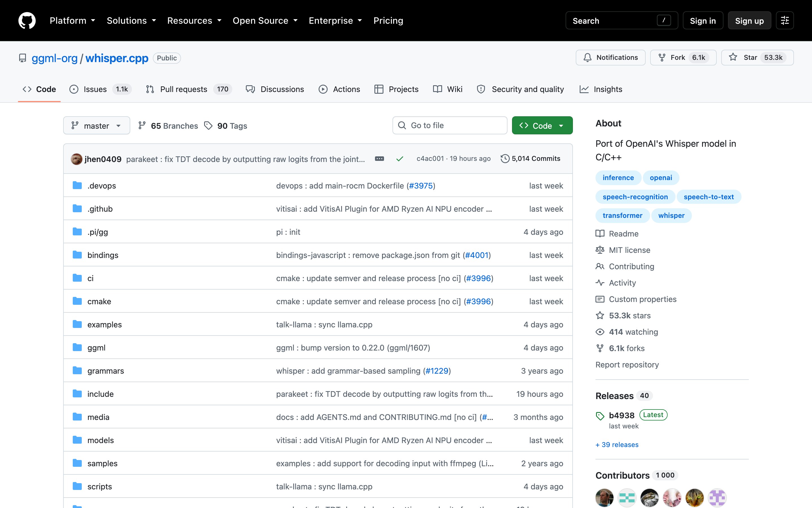The width and height of the screenshot is (812, 508).
Task: Click the forks icon in About
Action: [x=600, y=349]
